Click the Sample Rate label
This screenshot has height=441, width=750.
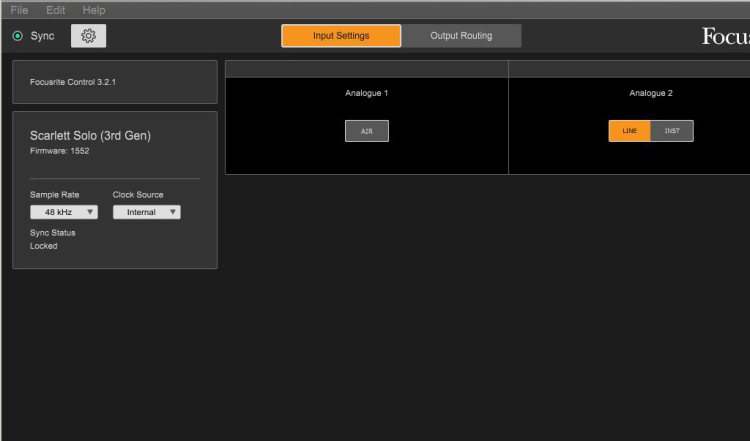pyautogui.click(x=54, y=194)
